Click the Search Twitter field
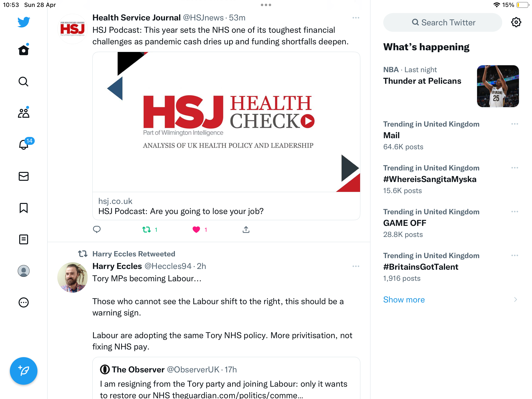Screen dimensions: 532x399 (443, 22)
